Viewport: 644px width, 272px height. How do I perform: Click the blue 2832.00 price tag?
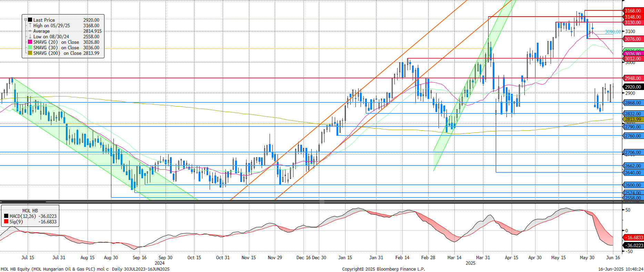coord(633,114)
